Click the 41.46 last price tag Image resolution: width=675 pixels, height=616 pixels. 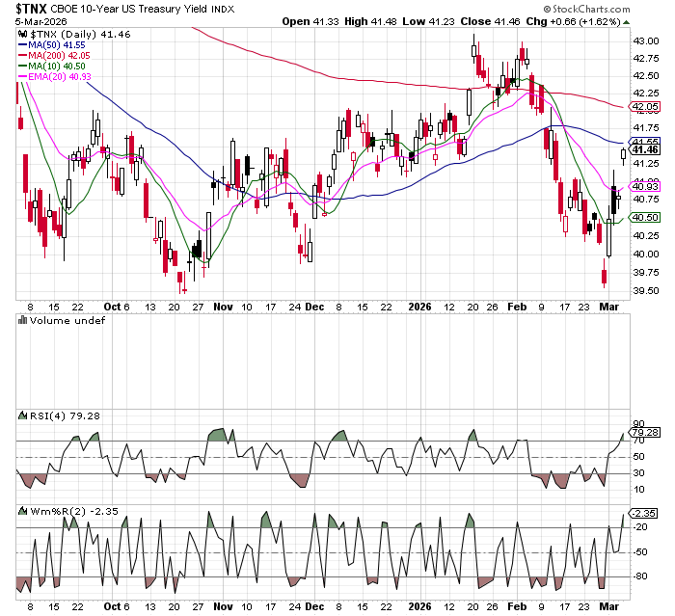(x=644, y=149)
